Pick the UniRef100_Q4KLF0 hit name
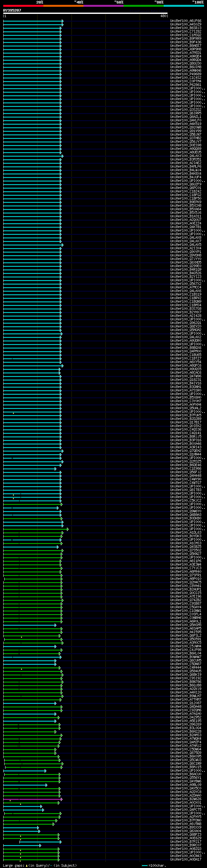Screen dimensions: 207x868 [x=186, y=120]
